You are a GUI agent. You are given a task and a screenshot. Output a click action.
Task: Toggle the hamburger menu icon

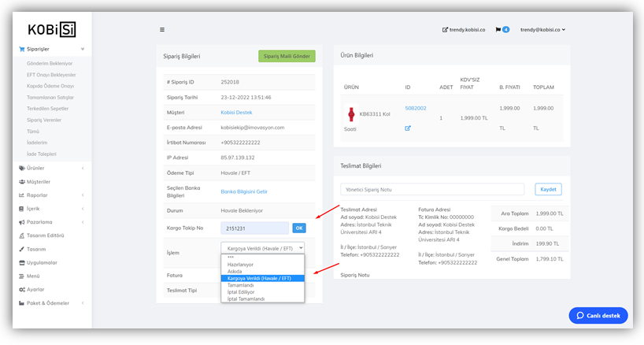coord(162,30)
